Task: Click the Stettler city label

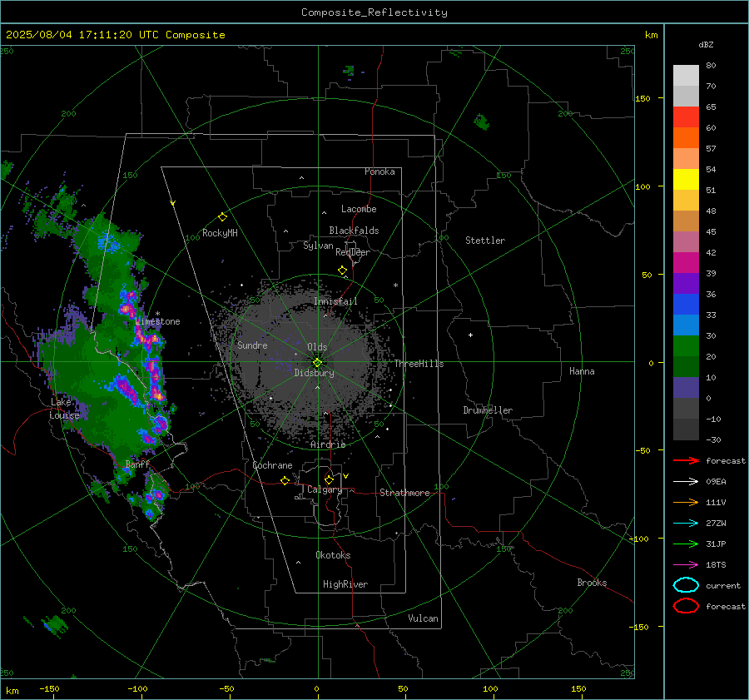Action: click(x=485, y=241)
